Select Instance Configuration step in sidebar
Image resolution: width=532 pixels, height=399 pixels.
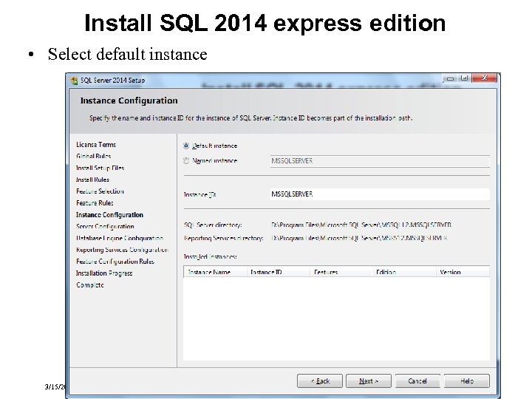(109, 215)
